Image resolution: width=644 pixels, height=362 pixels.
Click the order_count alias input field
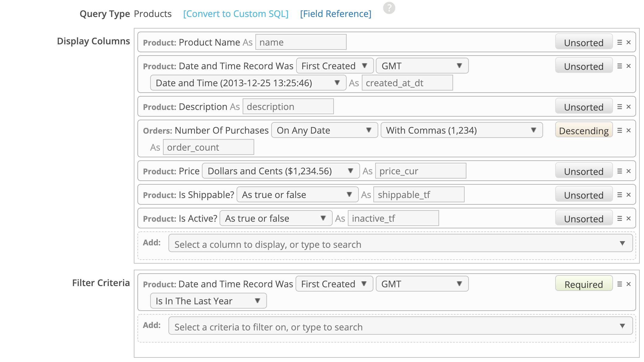click(208, 147)
